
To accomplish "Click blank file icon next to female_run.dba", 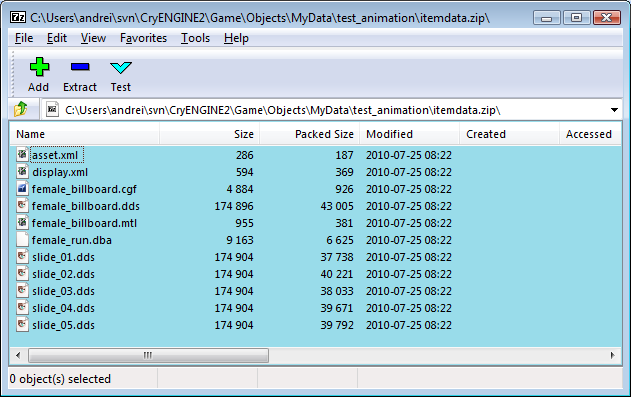I will tap(23, 239).
